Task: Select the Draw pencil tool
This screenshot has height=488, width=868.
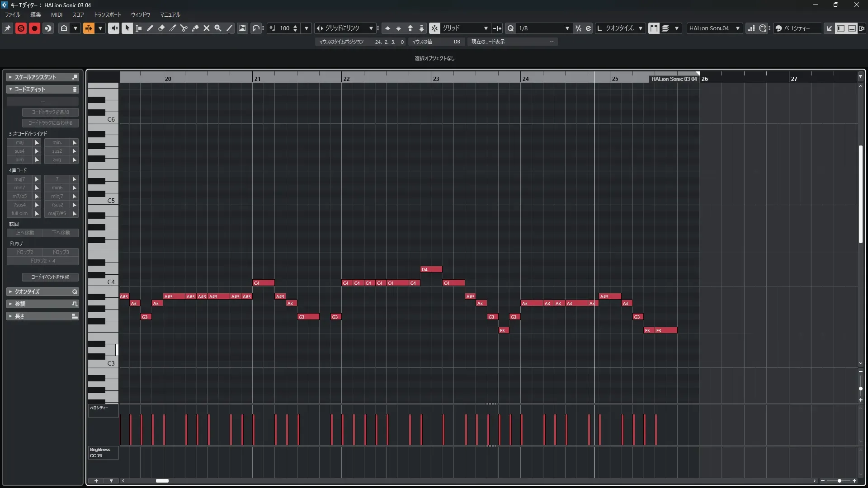Action: [150, 28]
